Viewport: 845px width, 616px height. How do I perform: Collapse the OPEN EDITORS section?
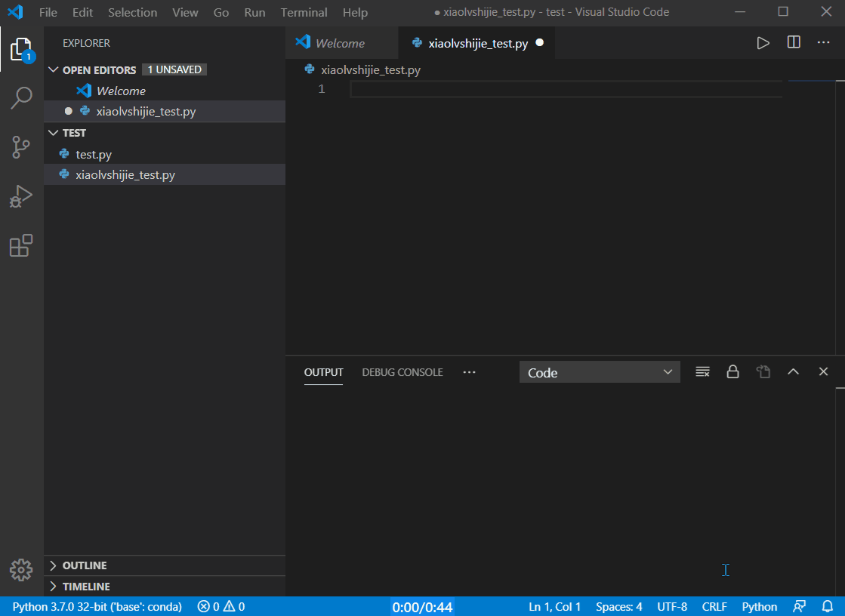54,69
